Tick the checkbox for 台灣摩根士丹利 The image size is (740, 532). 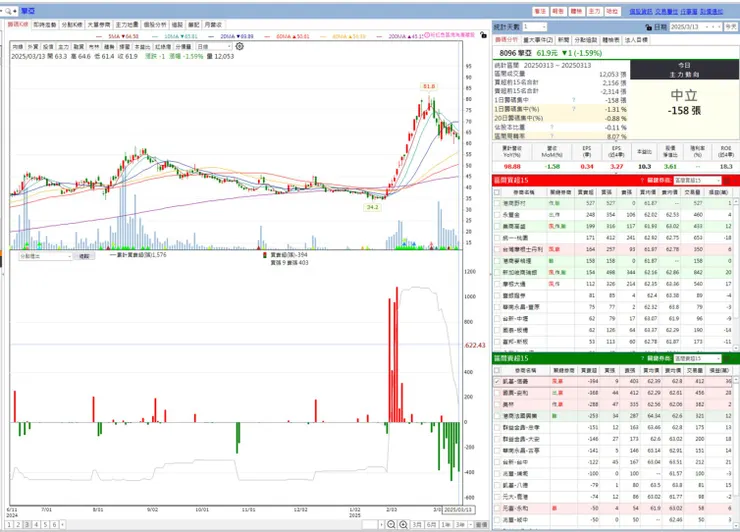point(497,249)
